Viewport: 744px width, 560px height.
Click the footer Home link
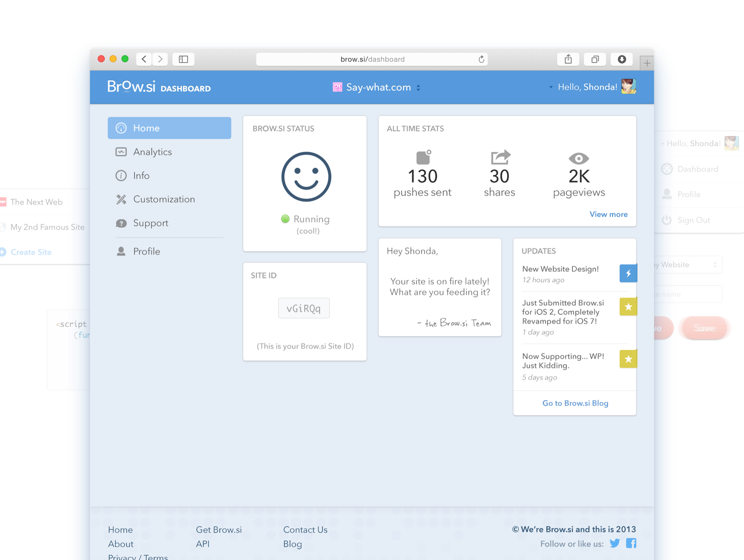tap(120, 530)
